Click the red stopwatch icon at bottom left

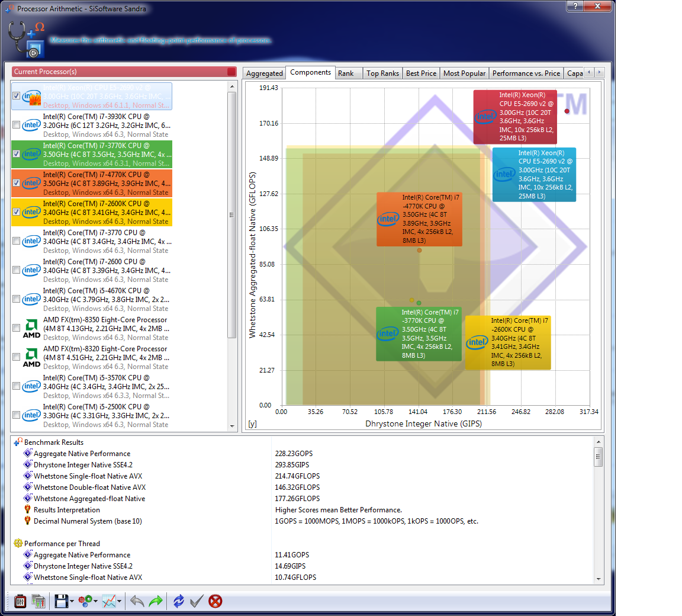[x=20, y=601]
